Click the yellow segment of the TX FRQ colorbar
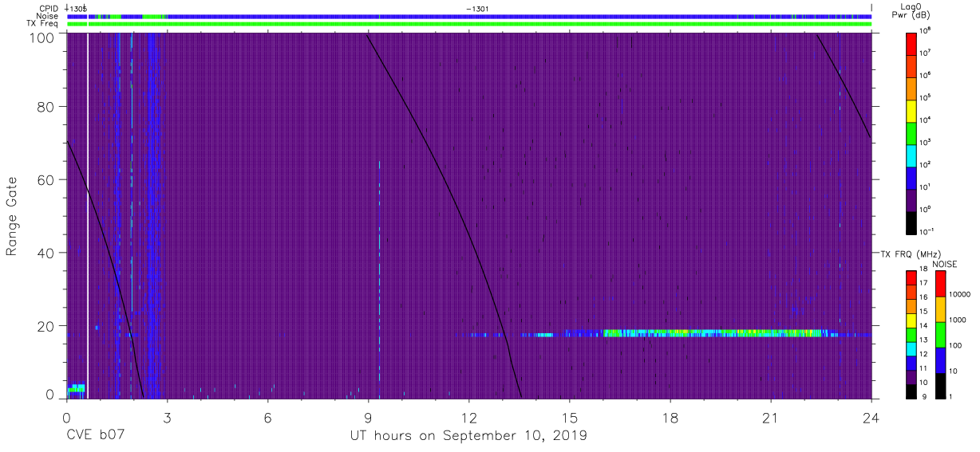Viewport: 980px width, 452px height. pyautogui.click(x=911, y=320)
